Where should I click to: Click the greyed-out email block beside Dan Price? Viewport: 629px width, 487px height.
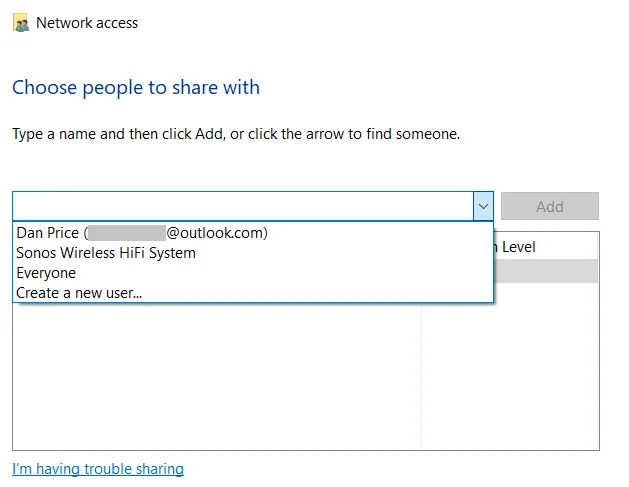(x=127, y=233)
